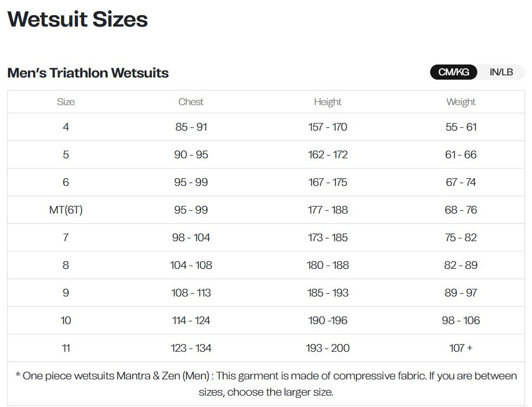This screenshot has width=532, height=407.
Task: Click the highlighted CM/KG pill button
Action: pyautogui.click(x=453, y=72)
